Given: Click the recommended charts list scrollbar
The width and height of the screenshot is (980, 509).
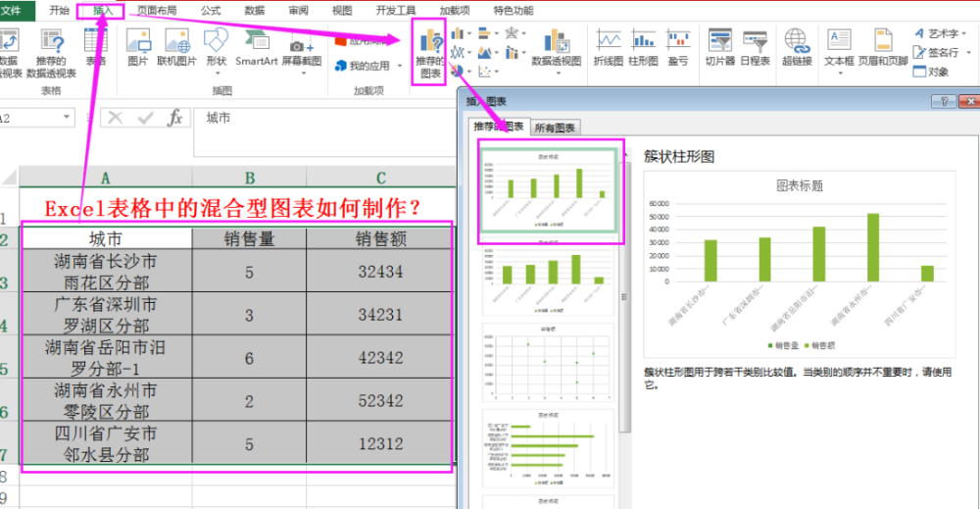Looking at the screenshot, I should point(623,297).
